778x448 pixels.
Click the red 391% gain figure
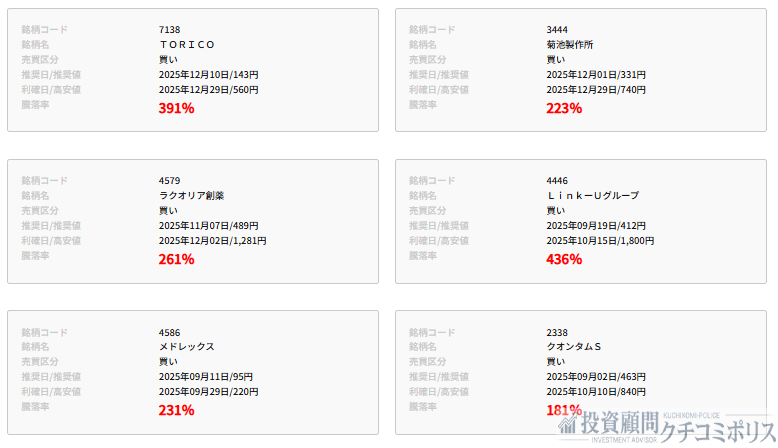176,108
